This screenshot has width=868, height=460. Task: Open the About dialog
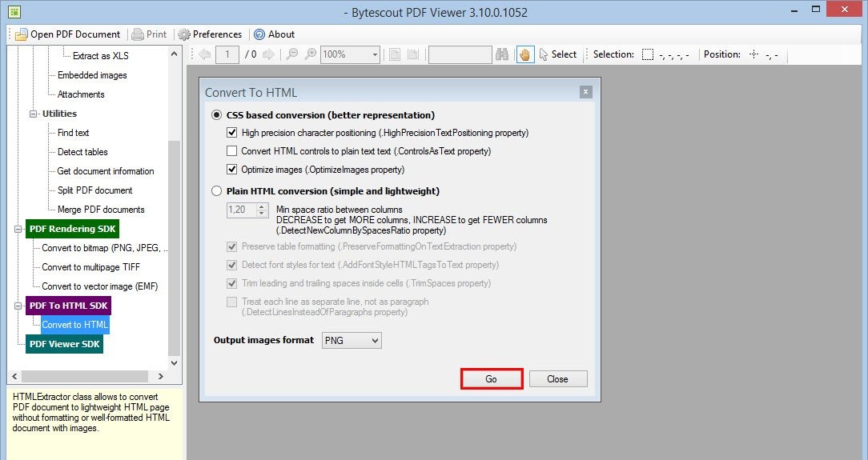click(274, 34)
